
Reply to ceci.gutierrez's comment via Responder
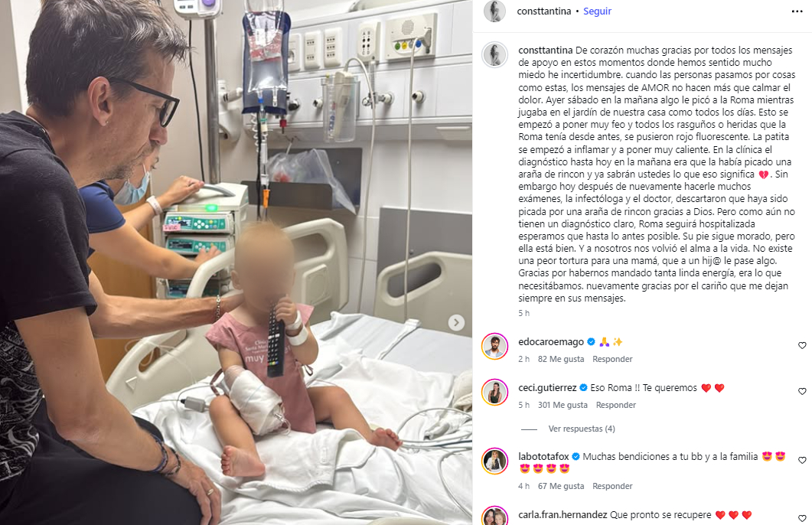616,405
